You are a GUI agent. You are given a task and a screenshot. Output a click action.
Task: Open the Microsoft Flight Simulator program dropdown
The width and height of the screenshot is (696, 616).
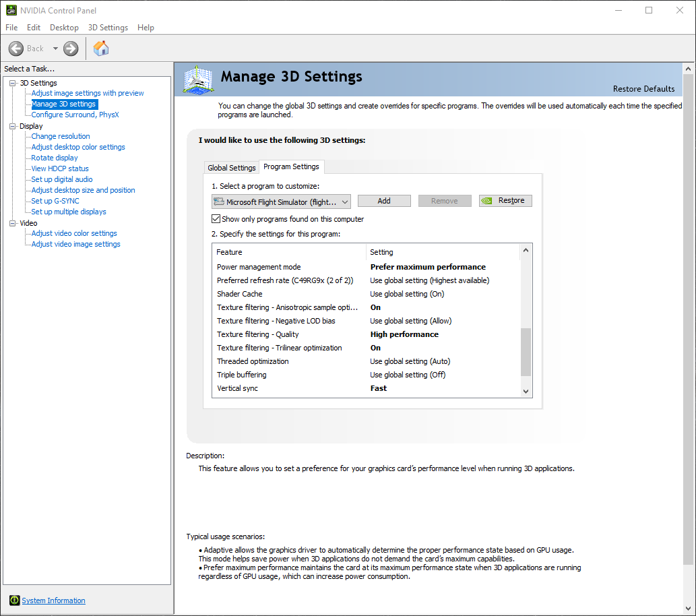pos(282,202)
